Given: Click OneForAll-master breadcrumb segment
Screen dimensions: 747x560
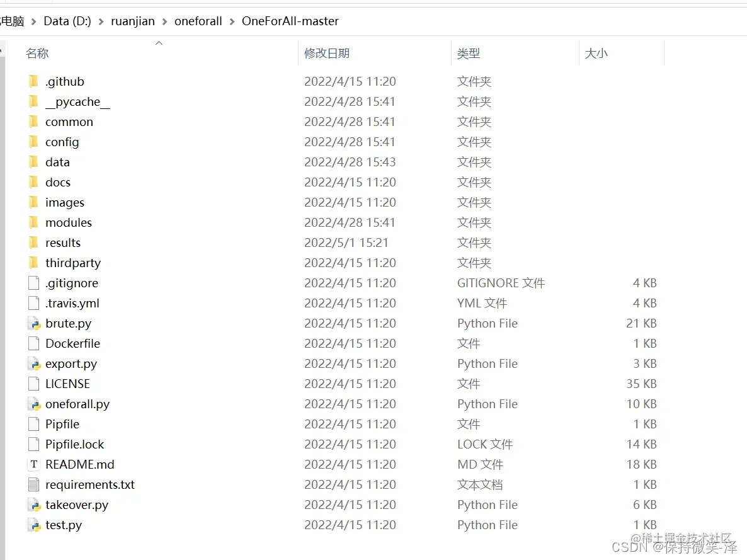Looking at the screenshot, I should pyautogui.click(x=290, y=21).
